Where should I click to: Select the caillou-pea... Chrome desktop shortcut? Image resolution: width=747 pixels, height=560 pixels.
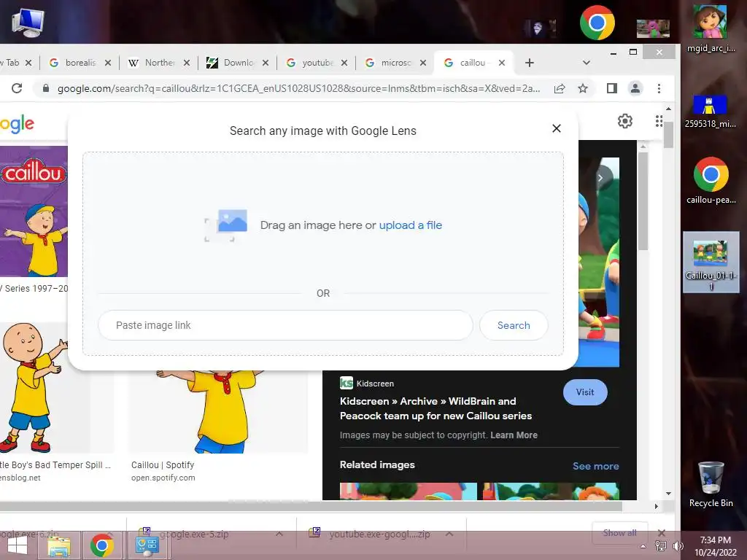711,181
